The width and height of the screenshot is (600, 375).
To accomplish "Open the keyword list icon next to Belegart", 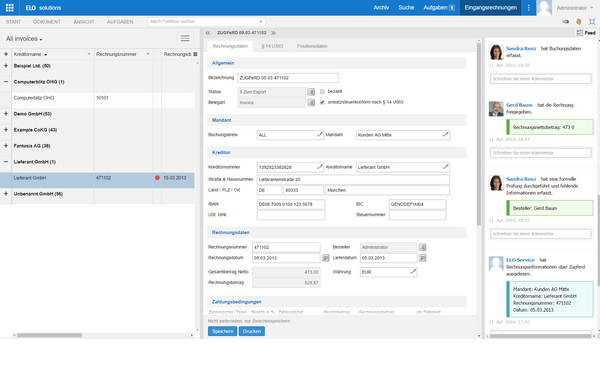I will click(x=311, y=103).
